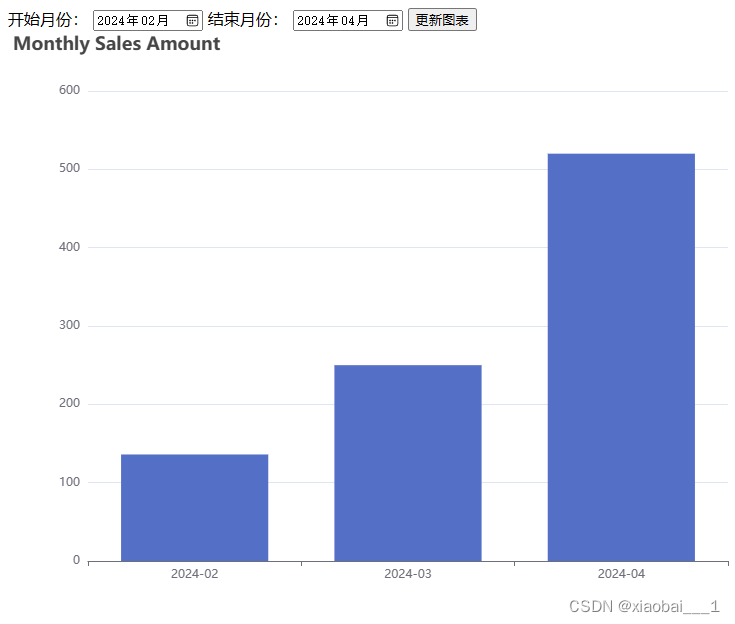Select the 2024-02 sales bar
Image resolution: width=735 pixels, height=624 pixels.
point(195,508)
